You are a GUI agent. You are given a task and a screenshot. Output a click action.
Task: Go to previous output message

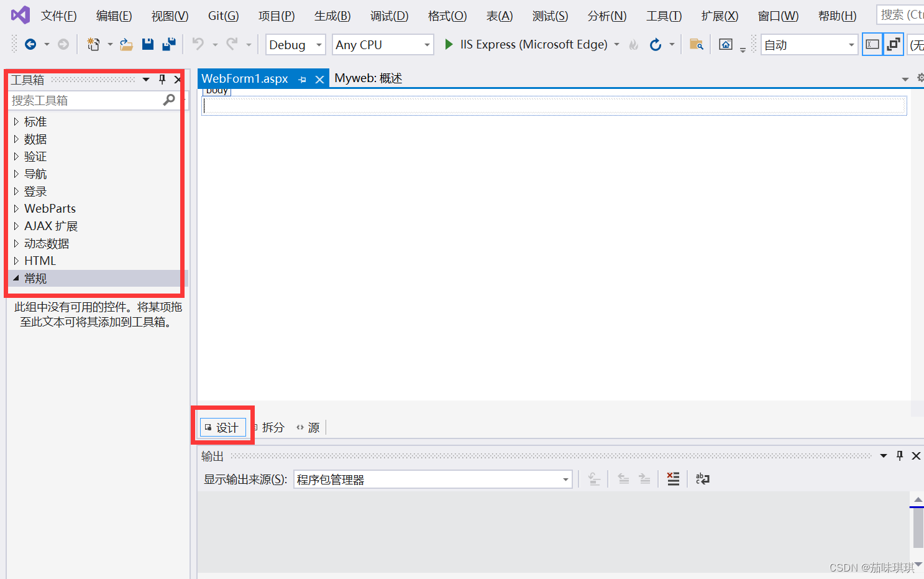pyautogui.click(x=623, y=478)
